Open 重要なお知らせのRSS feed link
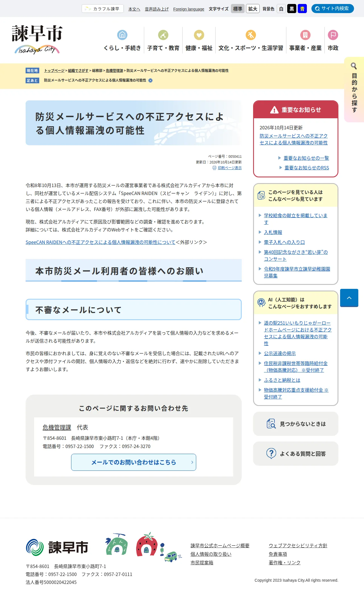The image size is (364, 603). pyautogui.click(x=307, y=168)
